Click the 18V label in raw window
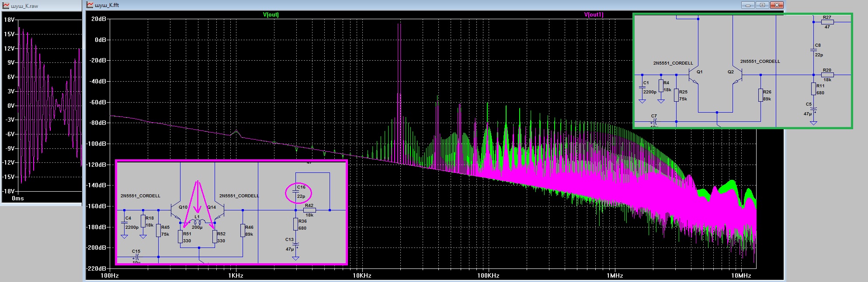 click(x=9, y=20)
